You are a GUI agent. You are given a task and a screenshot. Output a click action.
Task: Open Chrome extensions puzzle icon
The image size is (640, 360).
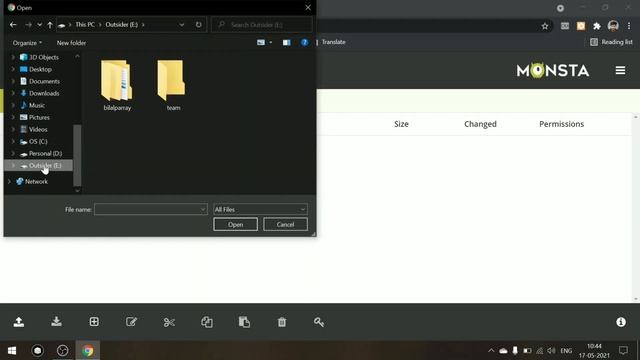pyautogui.click(x=597, y=26)
